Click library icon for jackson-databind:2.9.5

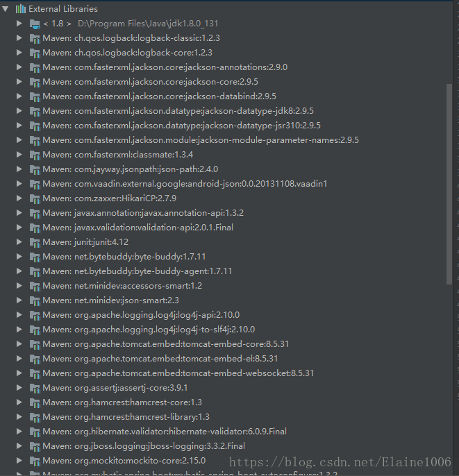(35, 96)
